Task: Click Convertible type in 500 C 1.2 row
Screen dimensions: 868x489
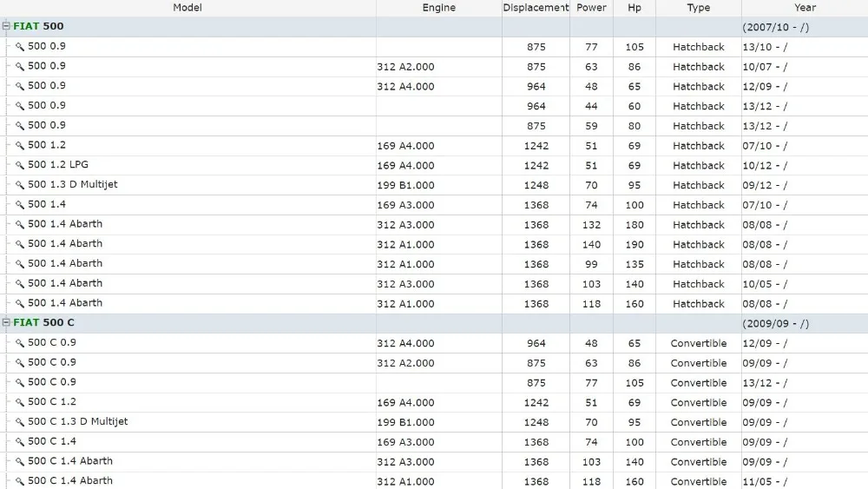Action: click(x=699, y=402)
